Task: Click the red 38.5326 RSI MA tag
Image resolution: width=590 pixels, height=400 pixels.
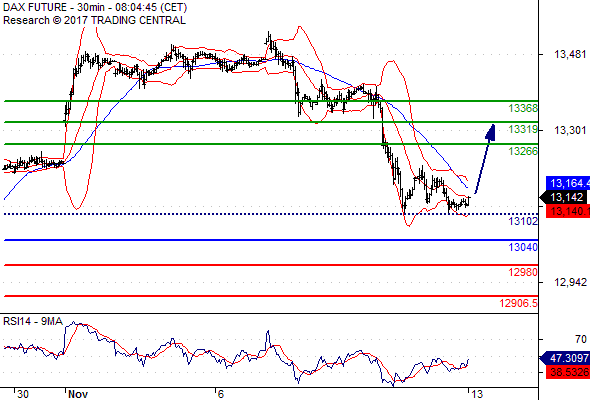Action: point(568,372)
